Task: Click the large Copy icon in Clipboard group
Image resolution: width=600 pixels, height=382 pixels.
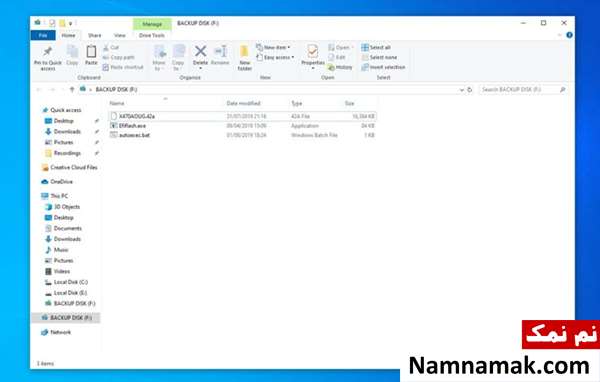Action: click(x=72, y=51)
